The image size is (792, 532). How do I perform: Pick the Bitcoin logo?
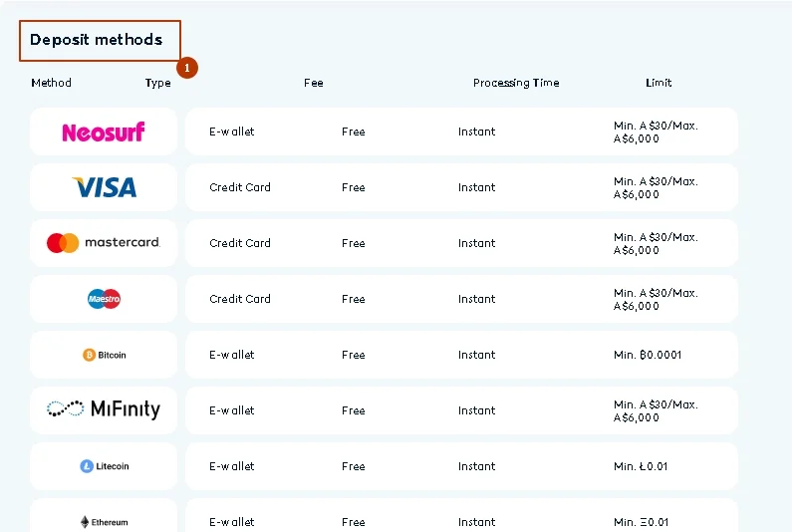pos(104,355)
